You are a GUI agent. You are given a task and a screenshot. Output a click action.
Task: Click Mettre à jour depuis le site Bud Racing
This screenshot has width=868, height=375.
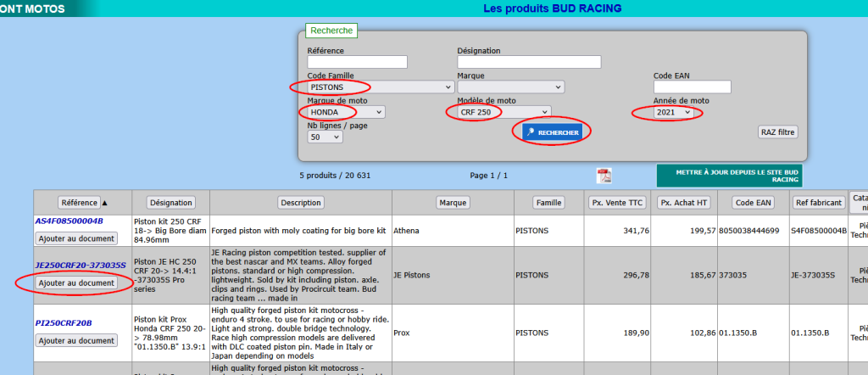point(729,176)
